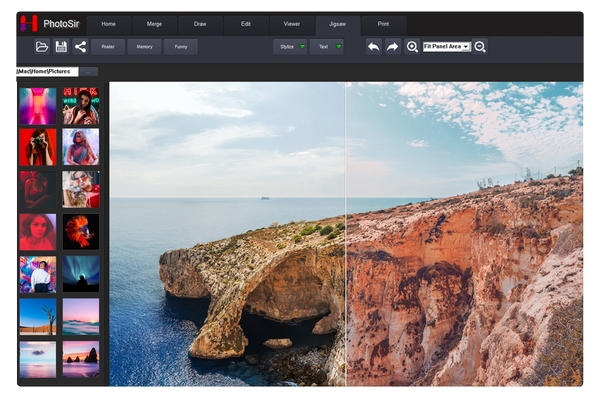This screenshot has height=400, width=600.
Task: Open the Print tab
Action: (x=384, y=23)
